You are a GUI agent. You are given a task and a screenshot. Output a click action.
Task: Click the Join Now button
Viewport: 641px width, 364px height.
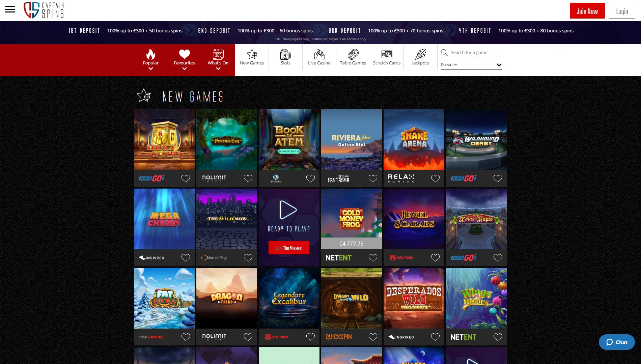click(x=587, y=11)
